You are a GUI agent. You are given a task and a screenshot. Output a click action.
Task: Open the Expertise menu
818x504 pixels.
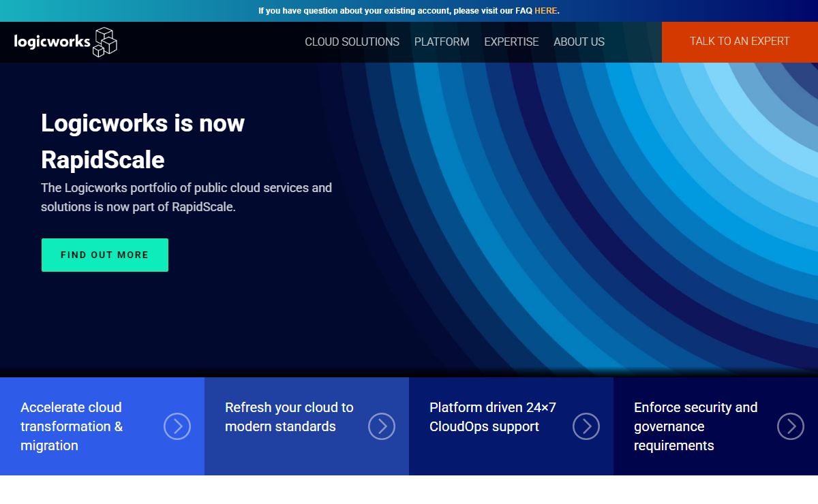click(x=511, y=42)
